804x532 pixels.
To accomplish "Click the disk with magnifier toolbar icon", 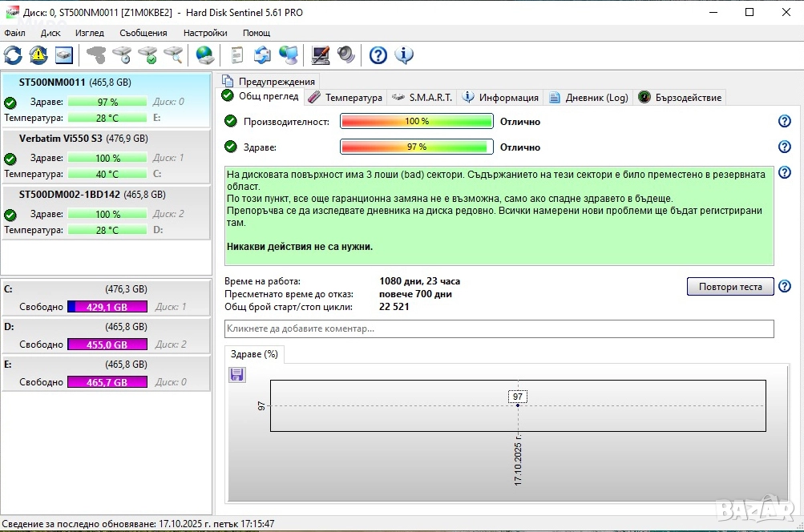I will pos(173,54).
